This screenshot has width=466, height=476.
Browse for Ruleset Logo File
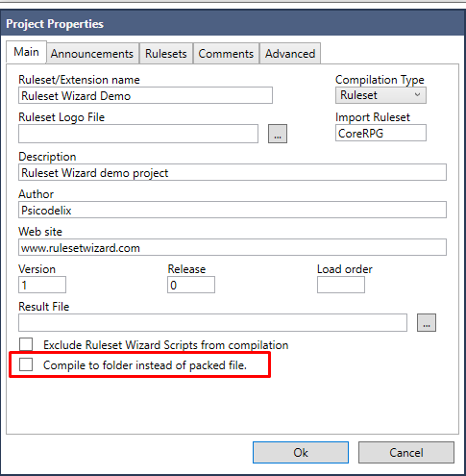(278, 134)
